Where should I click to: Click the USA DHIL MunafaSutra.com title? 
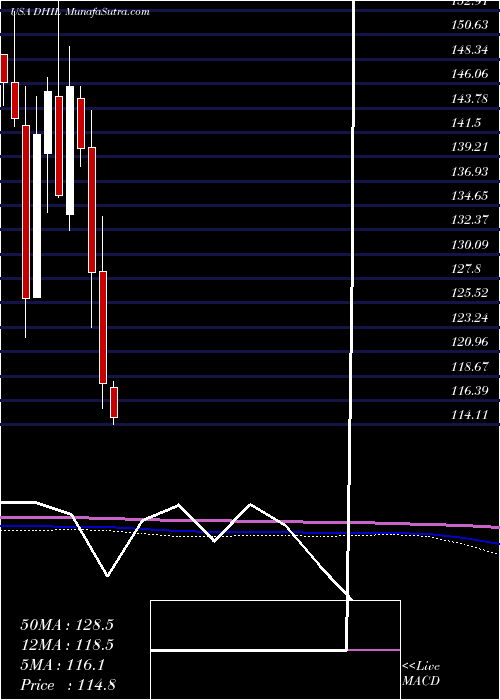[x=80, y=12]
